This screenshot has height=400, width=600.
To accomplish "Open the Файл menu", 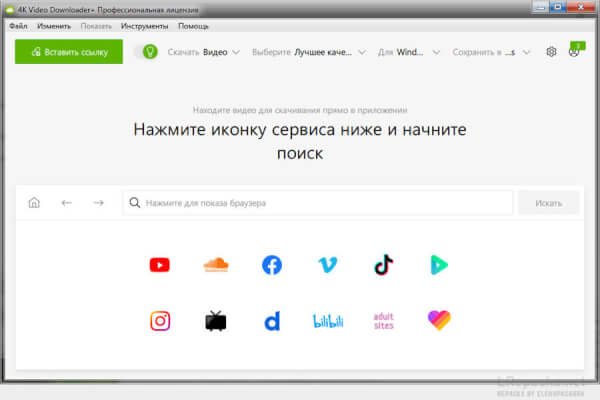I will click(18, 26).
